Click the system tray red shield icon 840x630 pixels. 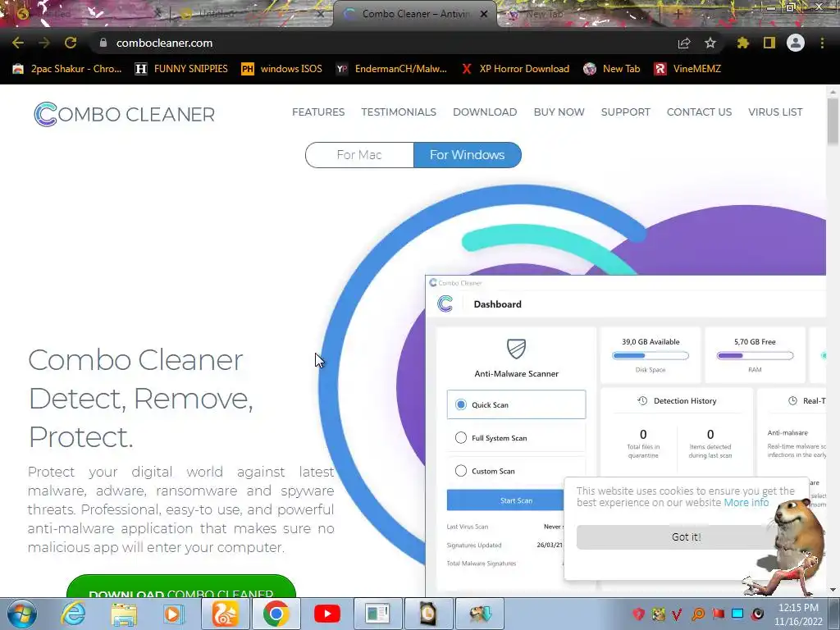[638, 614]
